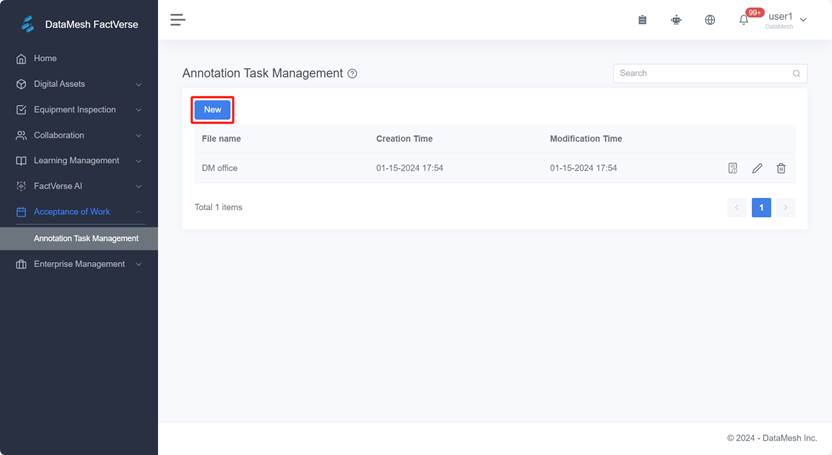This screenshot has height=455, width=832.
Task: Click the search magnifier icon
Action: (x=796, y=73)
